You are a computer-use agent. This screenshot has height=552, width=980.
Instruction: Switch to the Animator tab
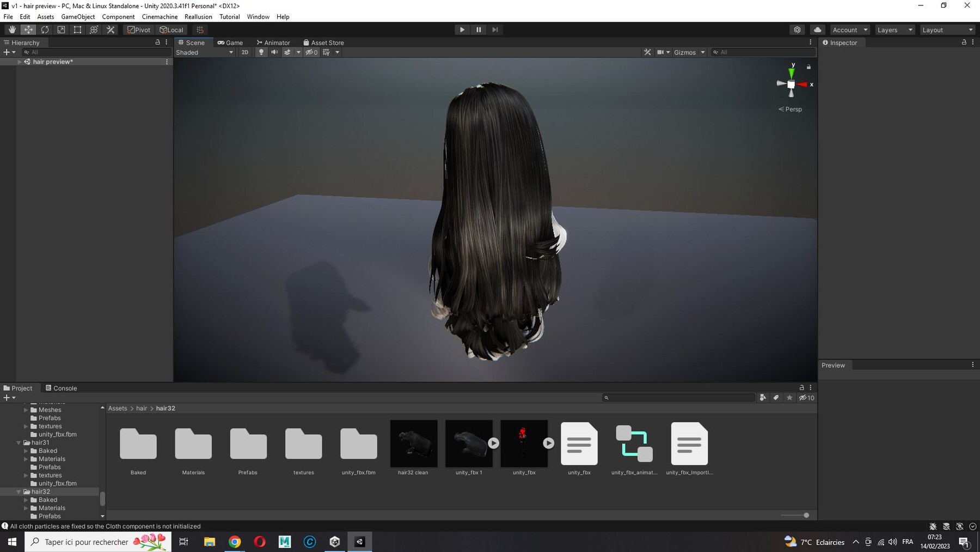coord(273,43)
